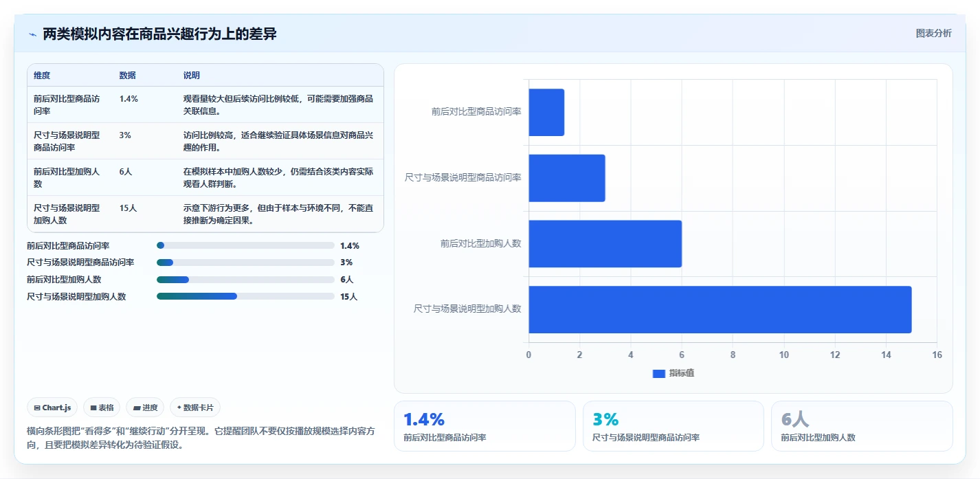Click the 1.4% value next to progress bar
980x479 pixels.
(x=350, y=245)
